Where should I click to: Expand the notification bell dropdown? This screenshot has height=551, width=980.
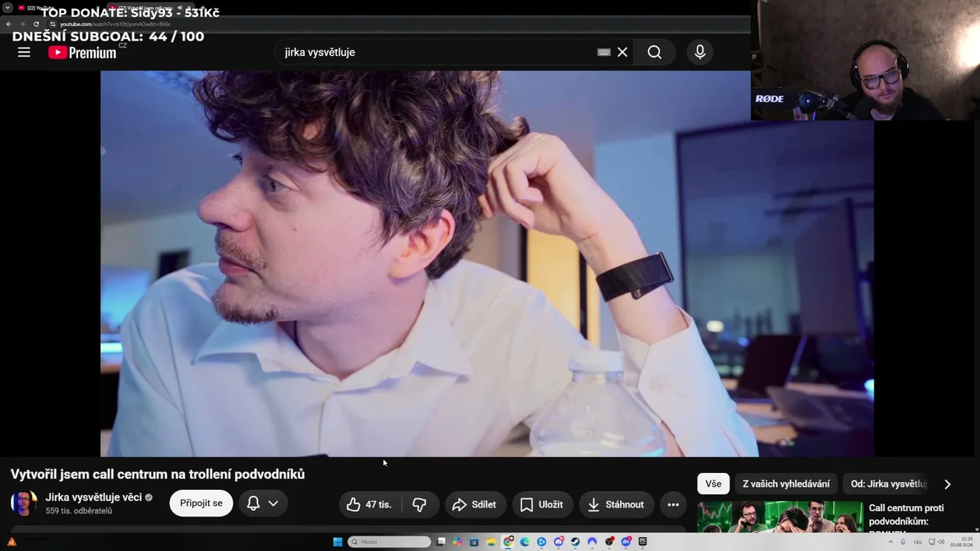coord(263,503)
